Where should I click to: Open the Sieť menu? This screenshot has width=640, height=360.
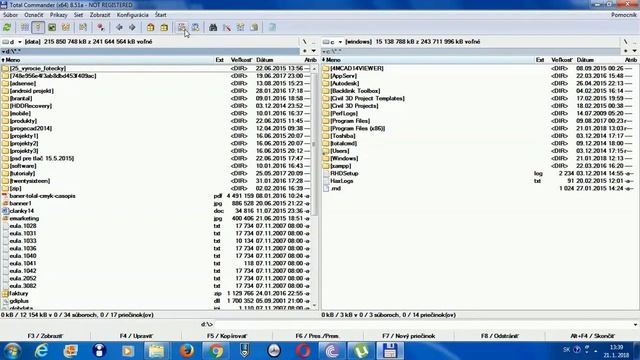click(x=78, y=15)
